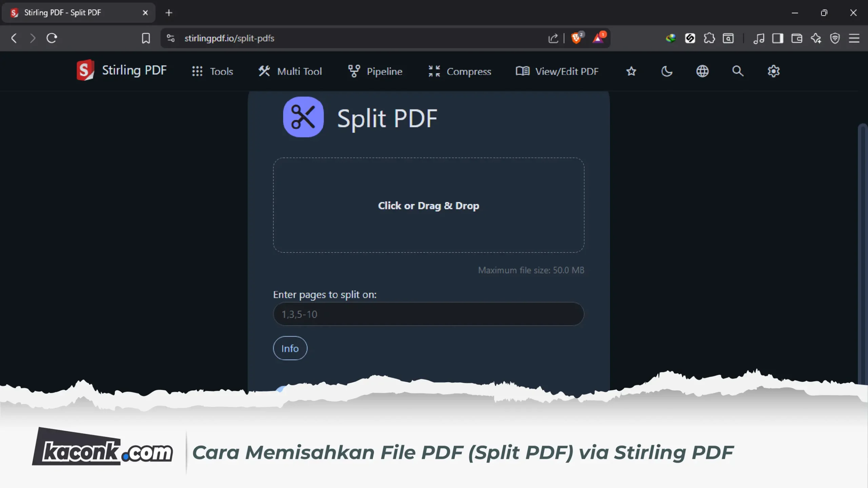
Task: Reload the Split PDF page
Action: point(52,38)
